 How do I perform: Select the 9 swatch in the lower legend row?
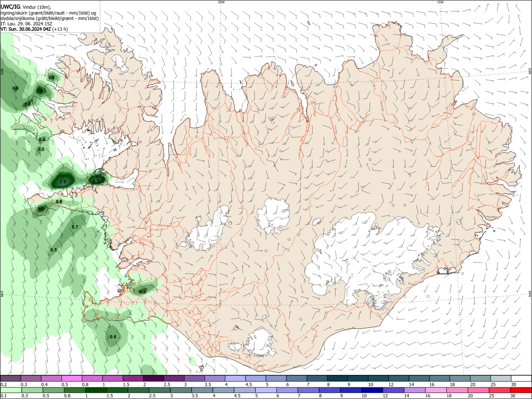[350, 390]
